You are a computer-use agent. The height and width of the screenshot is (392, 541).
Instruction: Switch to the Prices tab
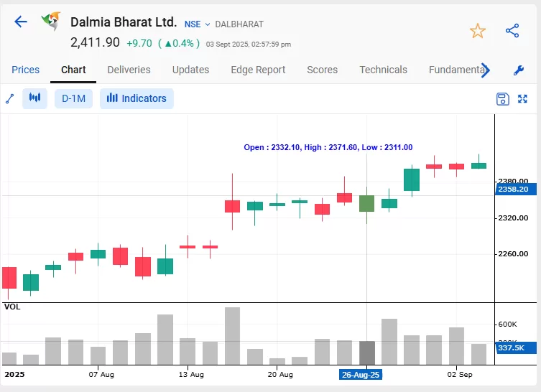tap(26, 70)
